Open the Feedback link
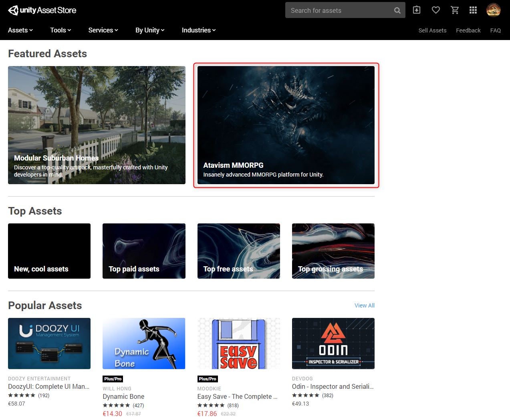Viewport: 510px width, 420px height. [468, 30]
